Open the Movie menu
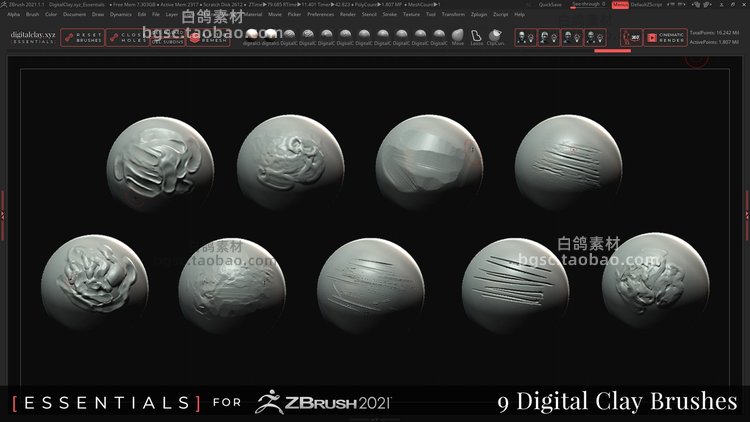The height and width of the screenshot is (422, 750). tap(275, 14)
